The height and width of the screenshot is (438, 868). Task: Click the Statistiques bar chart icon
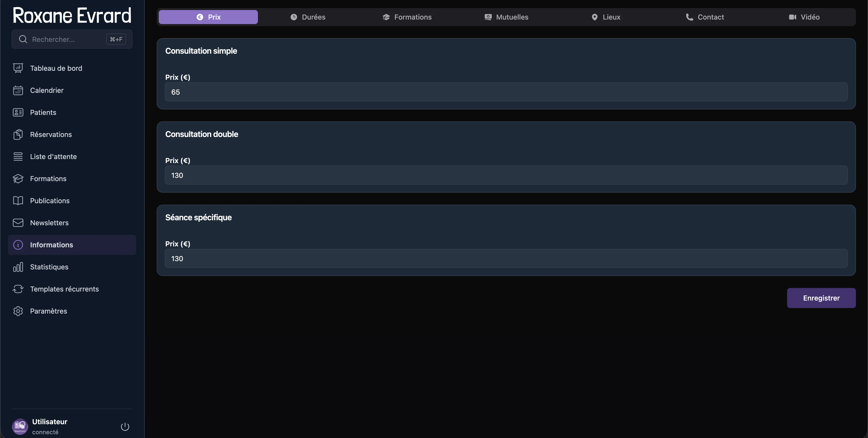18,267
